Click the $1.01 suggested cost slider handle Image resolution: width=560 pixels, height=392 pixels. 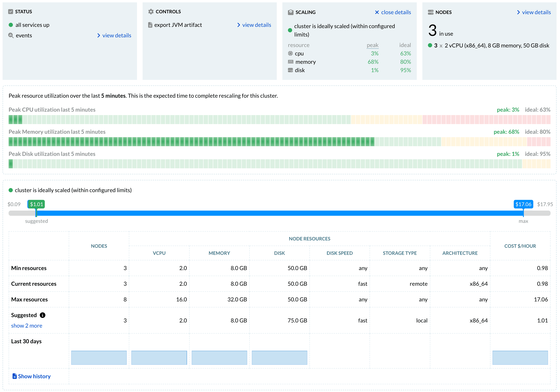pyautogui.click(x=36, y=204)
